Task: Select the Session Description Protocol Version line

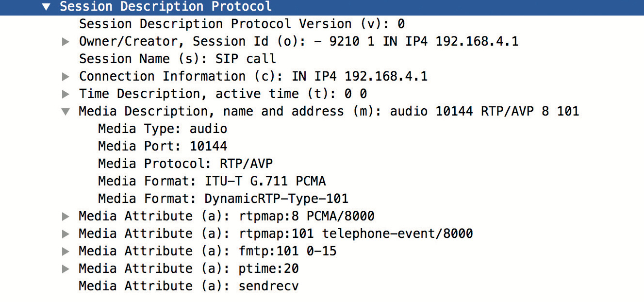Action: tap(242, 24)
